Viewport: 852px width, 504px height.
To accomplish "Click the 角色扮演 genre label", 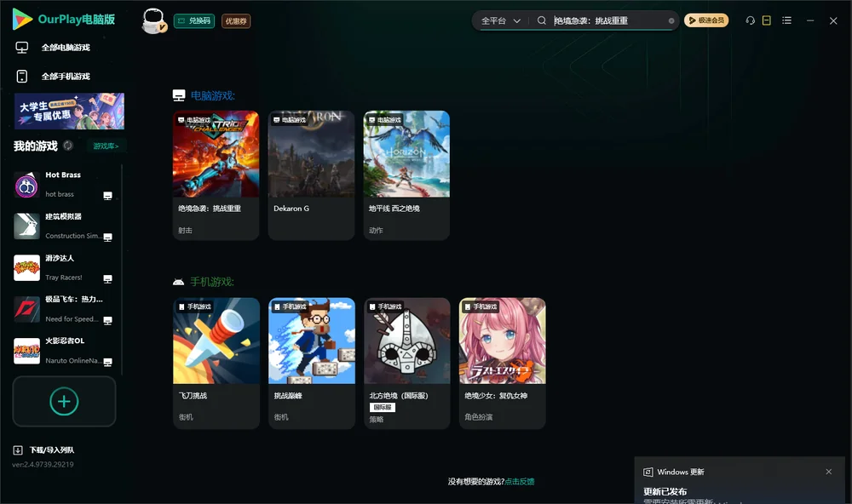I will 479,417.
